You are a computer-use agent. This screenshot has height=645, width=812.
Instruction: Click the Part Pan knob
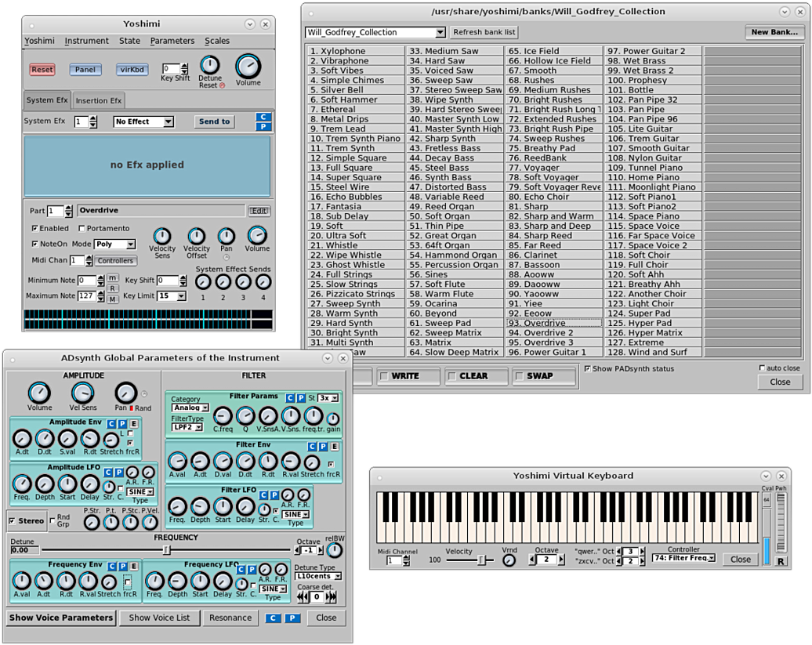click(227, 236)
